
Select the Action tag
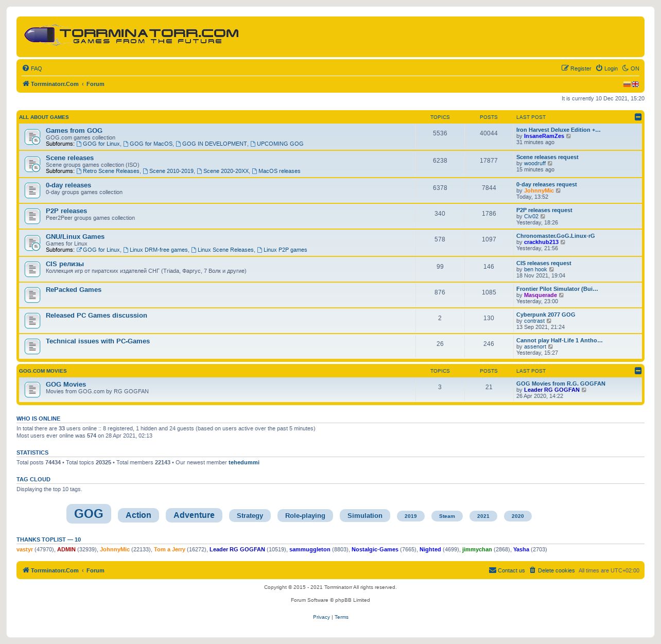coord(138,515)
